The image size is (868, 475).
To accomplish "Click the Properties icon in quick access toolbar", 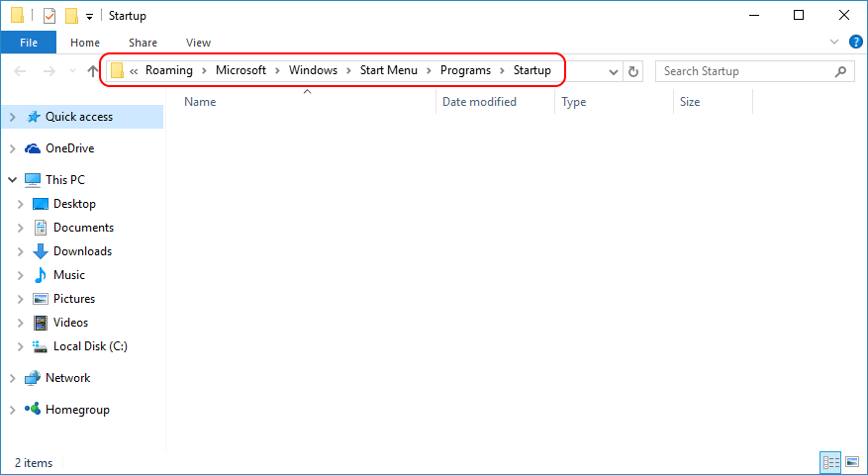I will click(48, 16).
